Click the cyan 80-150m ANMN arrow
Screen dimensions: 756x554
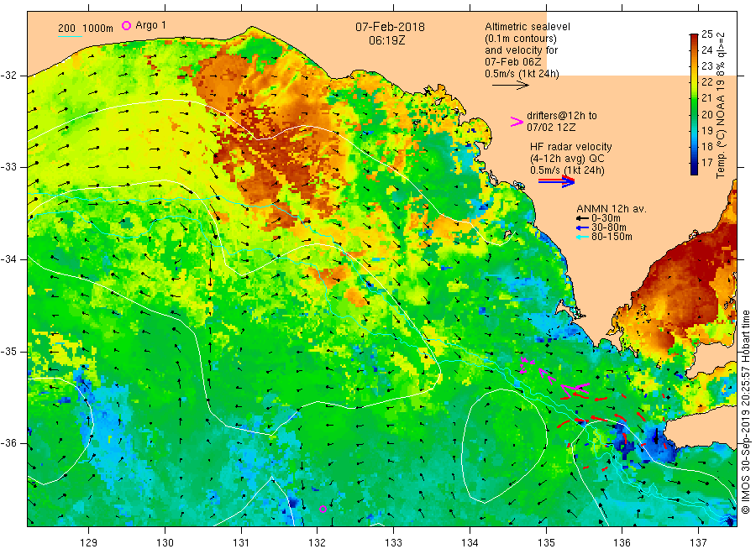(582, 237)
